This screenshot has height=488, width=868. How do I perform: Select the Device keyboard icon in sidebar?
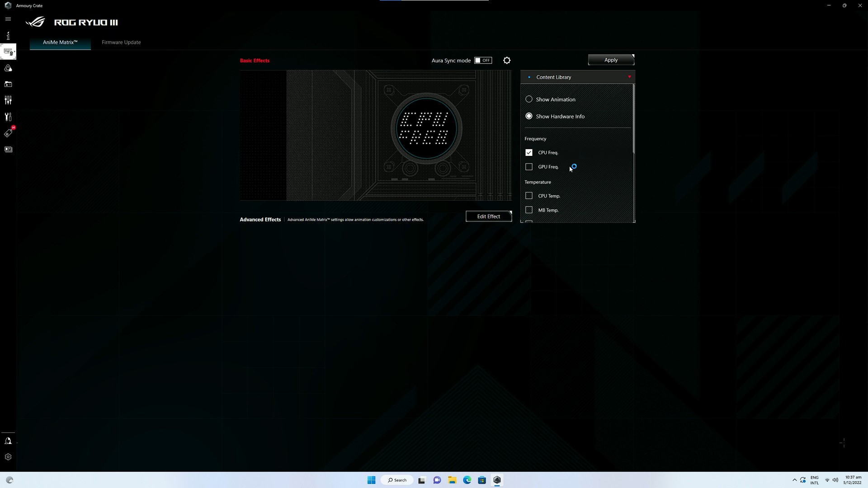click(x=8, y=52)
